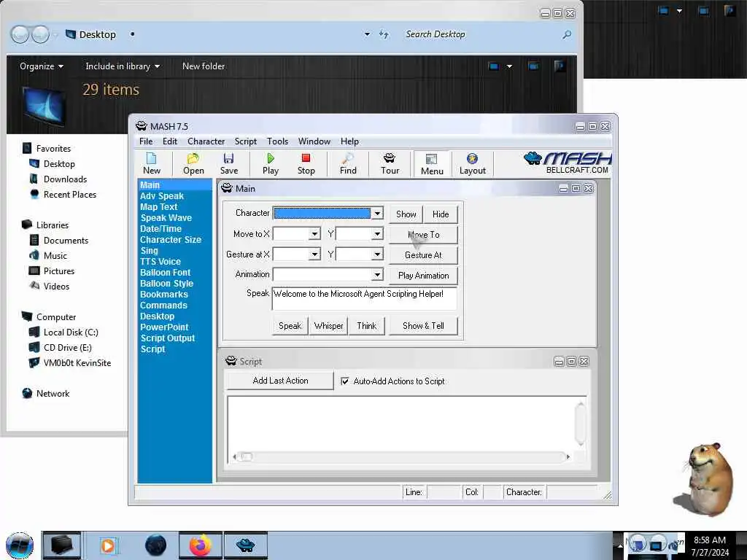This screenshot has height=560, width=747.
Task: Click the change view icon in the Explorer toolbar
Action: coord(494,66)
